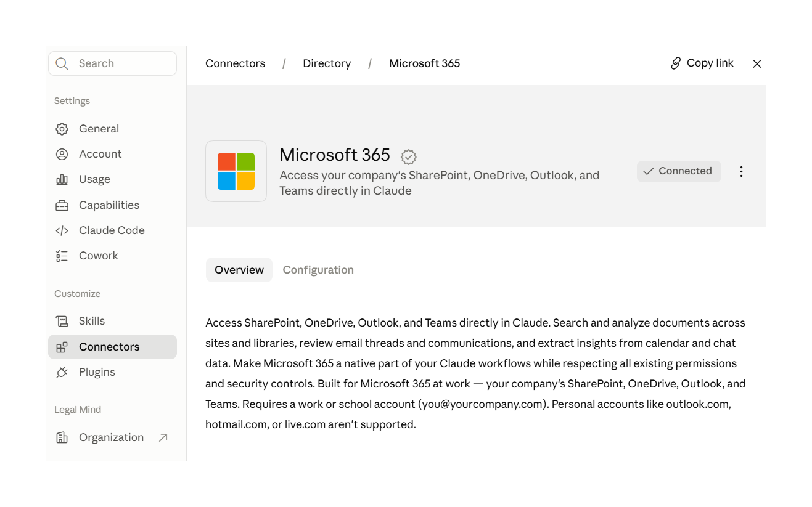The image size is (812, 507).
Task: Select Connectors in the sidebar
Action: tap(112, 347)
